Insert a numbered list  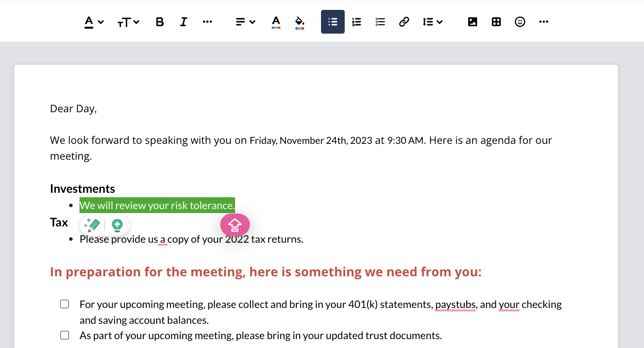point(357,22)
